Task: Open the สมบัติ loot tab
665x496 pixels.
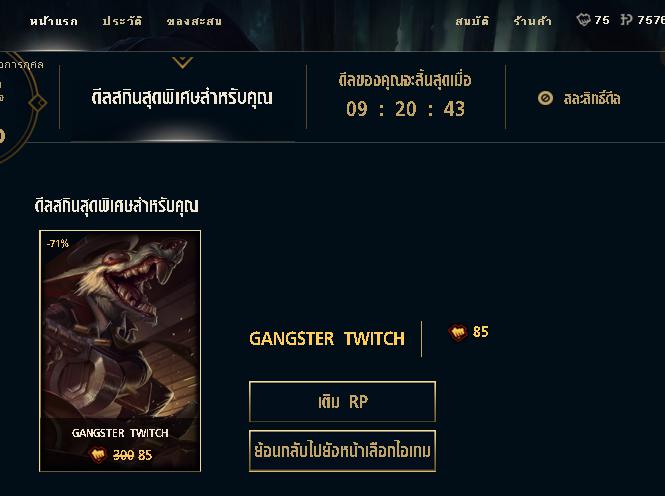Action: pyautogui.click(x=472, y=21)
